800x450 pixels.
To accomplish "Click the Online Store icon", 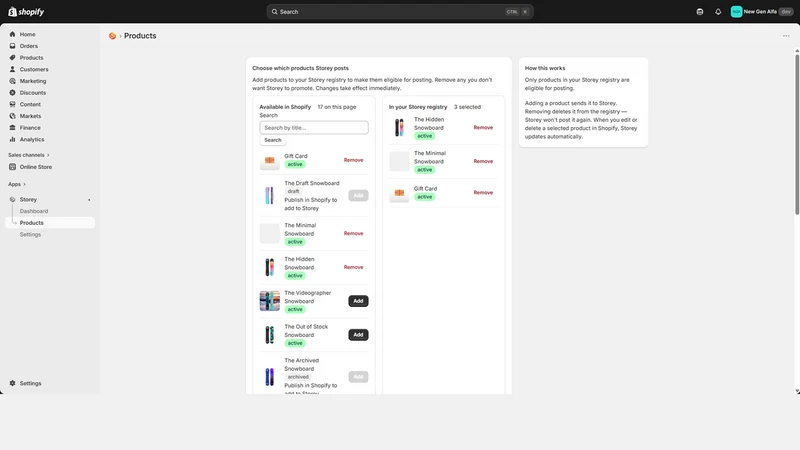I will (x=12, y=167).
